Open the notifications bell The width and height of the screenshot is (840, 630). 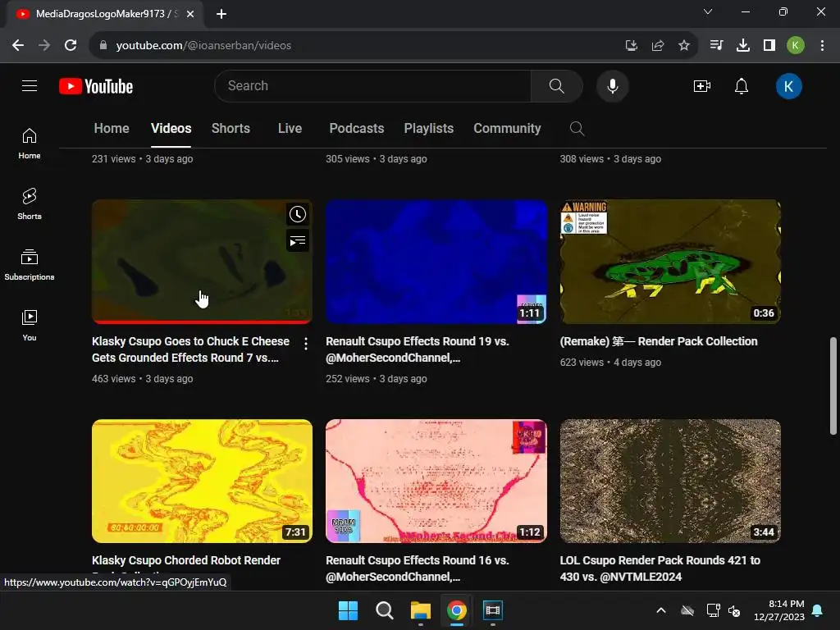coord(741,85)
